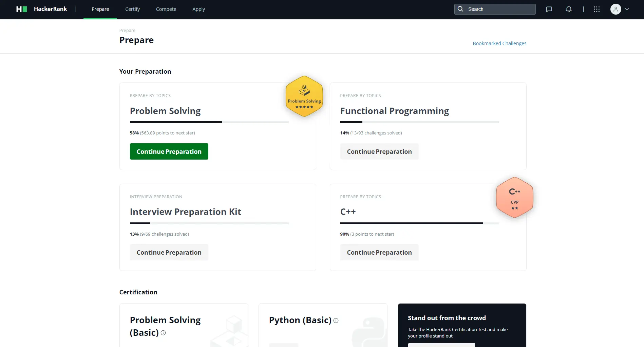Click info icon beside Problem Solving (Basic)
This screenshot has height=347, width=644.
pos(163,333)
